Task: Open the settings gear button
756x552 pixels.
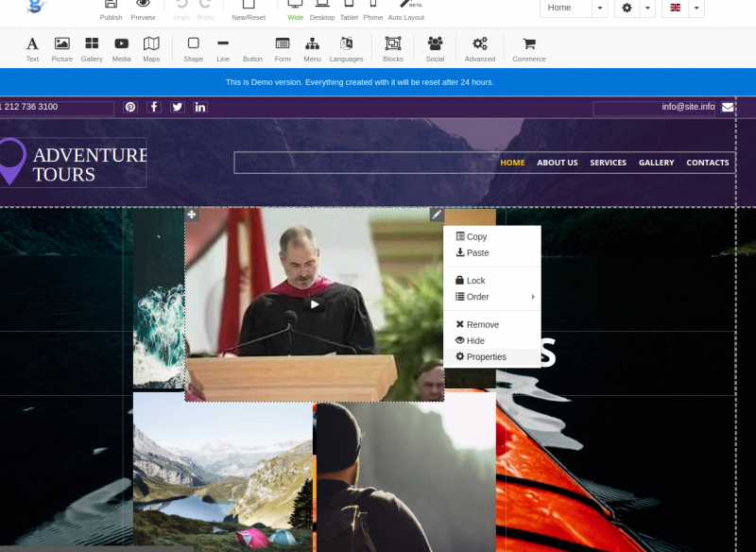Action: (x=627, y=8)
